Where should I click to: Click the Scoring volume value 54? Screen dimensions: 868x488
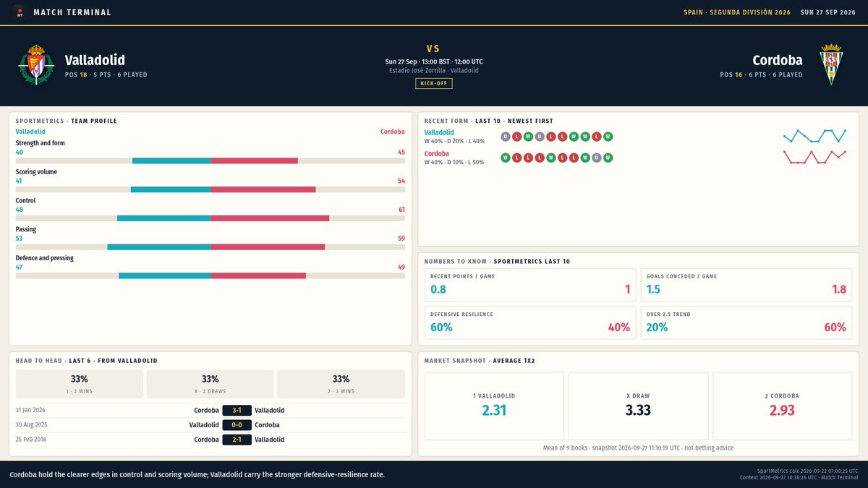coord(401,181)
